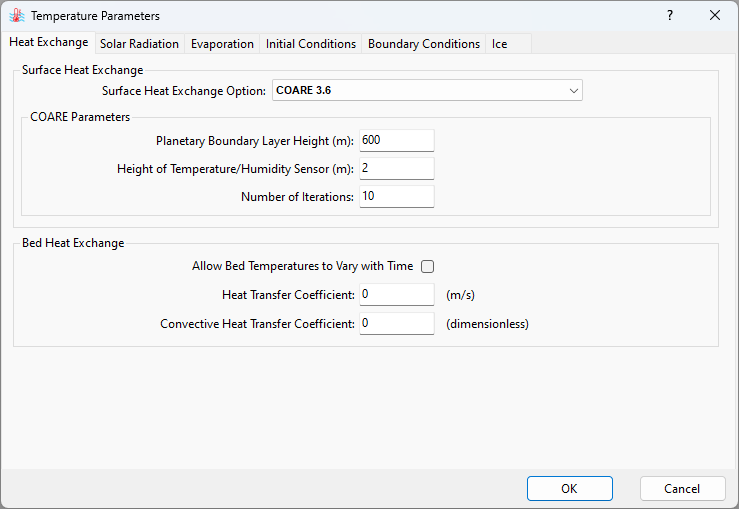The width and height of the screenshot is (739, 509).
Task: Click the Planetary Boundary Layer Height field
Action: (x=396, y=141)
